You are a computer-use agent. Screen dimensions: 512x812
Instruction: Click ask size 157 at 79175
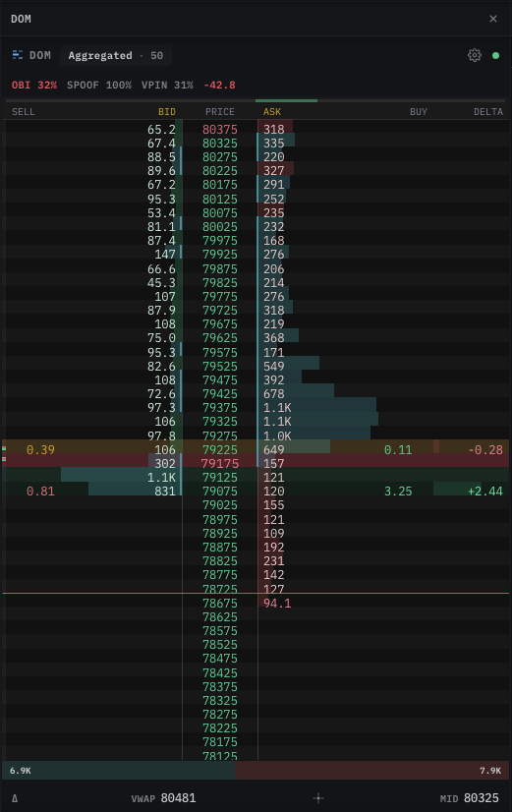[274, 463]
